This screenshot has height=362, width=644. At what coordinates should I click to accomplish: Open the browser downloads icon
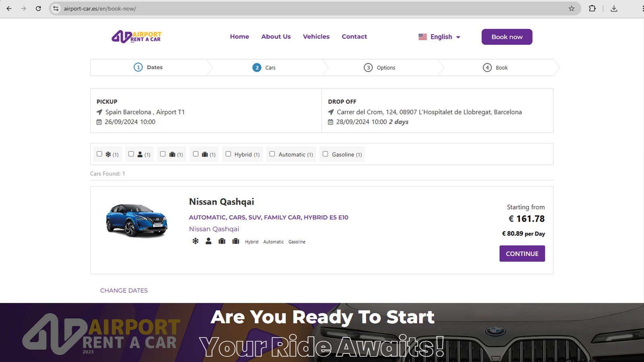614,8
